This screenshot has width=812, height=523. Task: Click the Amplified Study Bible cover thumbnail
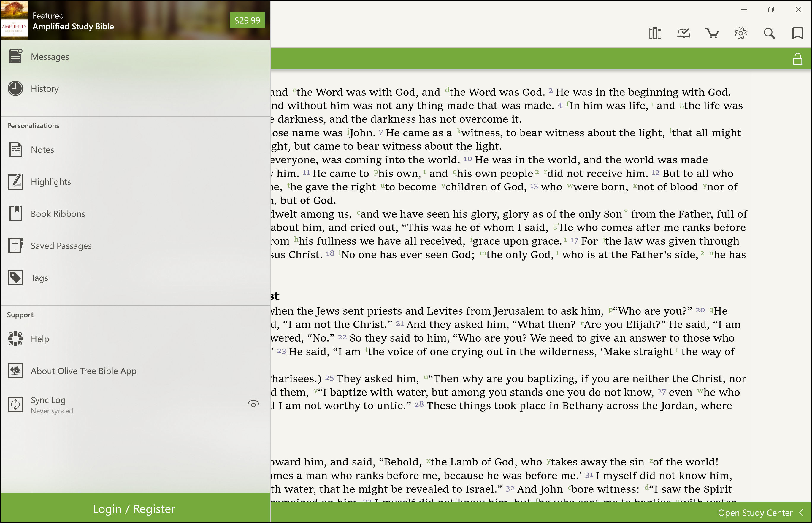pyautogui.click(x=14, y=20)
